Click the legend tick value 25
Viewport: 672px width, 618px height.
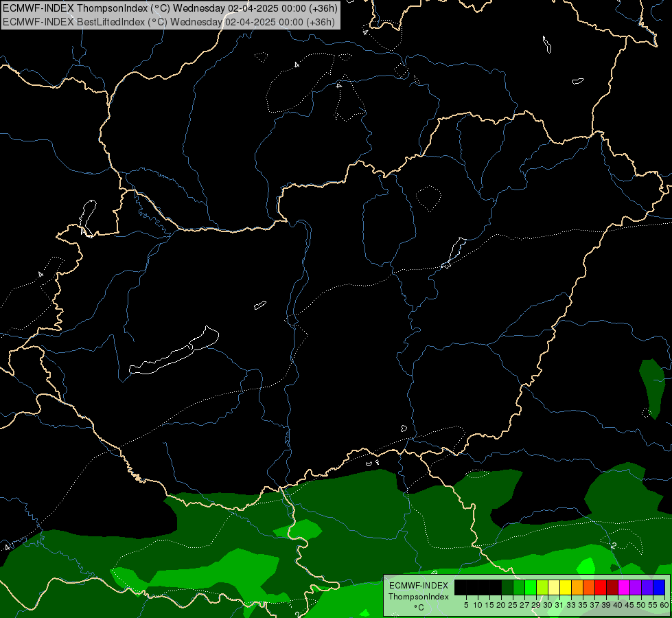(513, 605)
